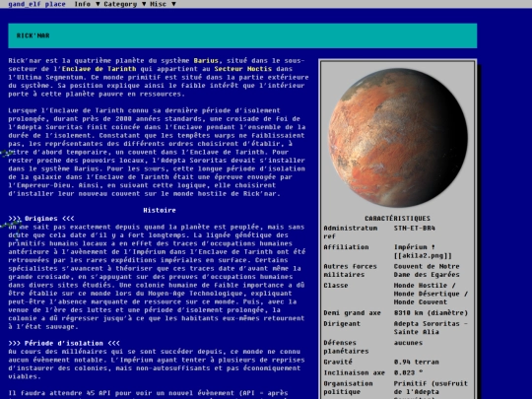This screenshot has height=399, width=532.
Task: Click the [[akila2.png]] text
Action: pyautogui.click(x=423, y=255)
